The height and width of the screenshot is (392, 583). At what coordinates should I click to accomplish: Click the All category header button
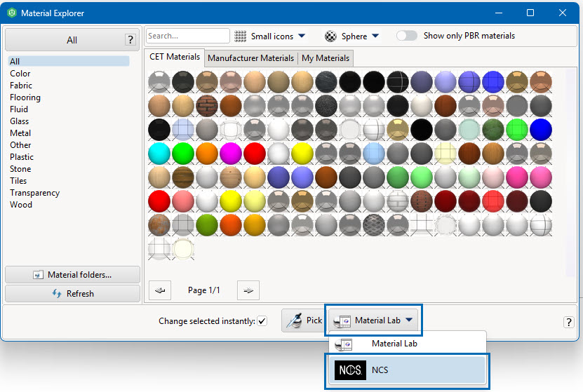pyautogui.click(x=72, y=40)
